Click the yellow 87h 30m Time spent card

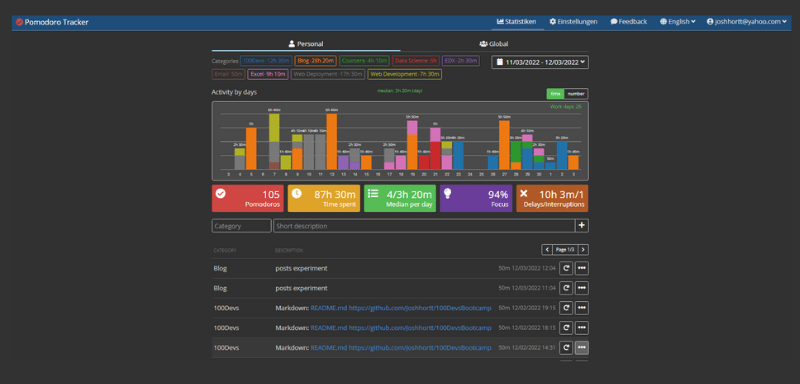coord(323,198)
